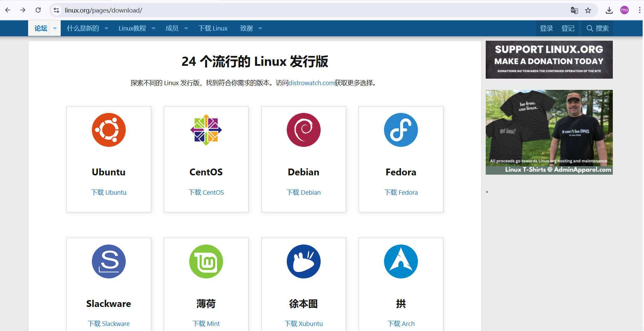
Task: Click the Debian swirl logo
Action: click(304, 130)
